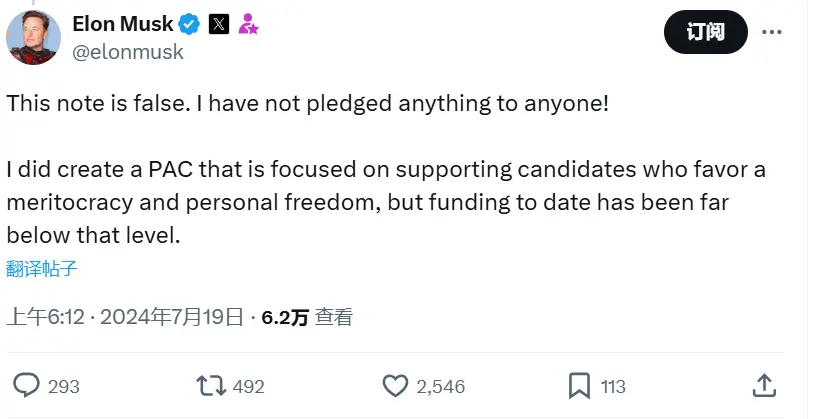Click the black X affiliate badge
The image size is (817, 419).
click(218, 24)
